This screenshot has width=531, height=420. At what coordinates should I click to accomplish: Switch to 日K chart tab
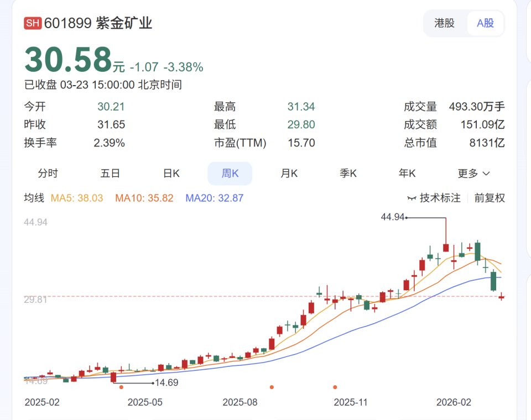171,174
